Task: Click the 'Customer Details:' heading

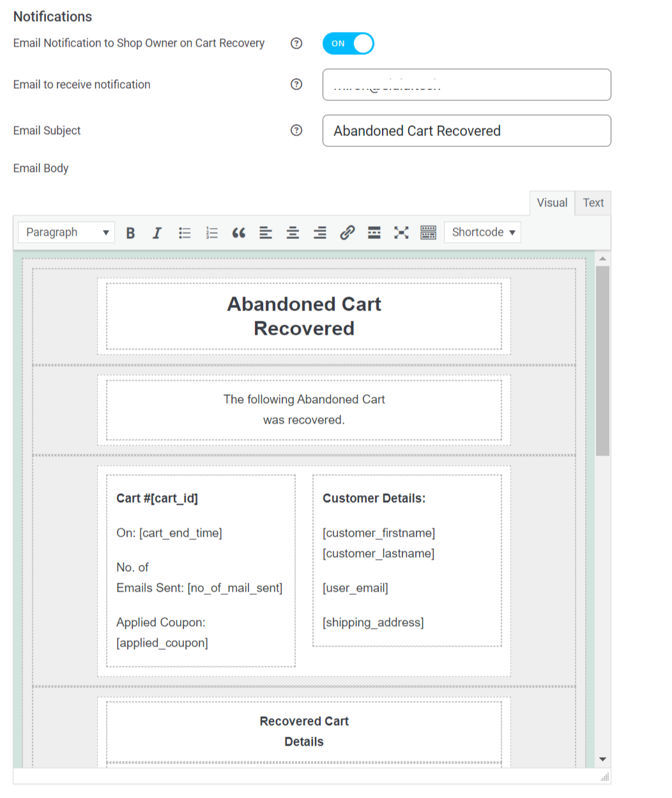Action: click(374, 498)
